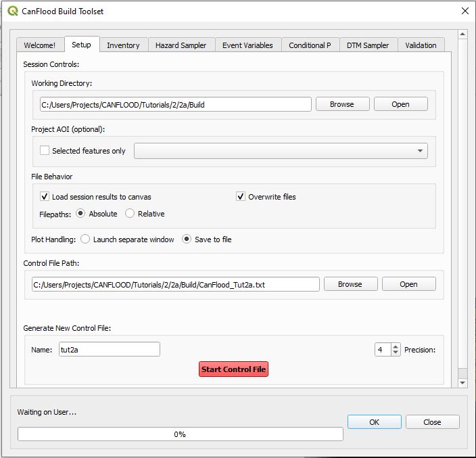
Task: Click the Waiting on User status text
Action: pyautogui.click(x=47, y=412)
